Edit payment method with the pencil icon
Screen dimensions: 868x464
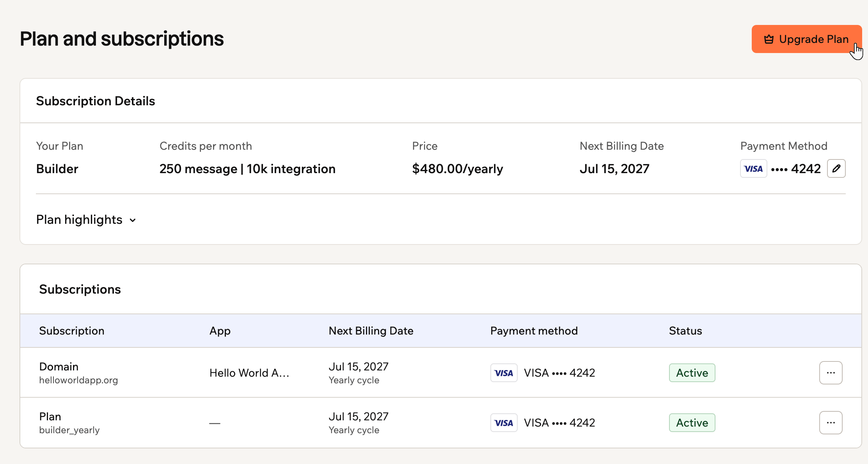point(836,168)
